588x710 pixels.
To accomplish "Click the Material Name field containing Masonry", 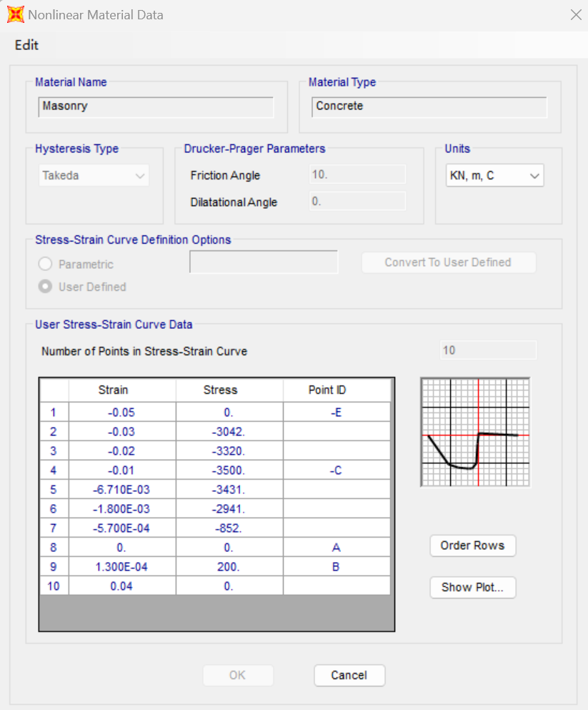I will 156,107.
